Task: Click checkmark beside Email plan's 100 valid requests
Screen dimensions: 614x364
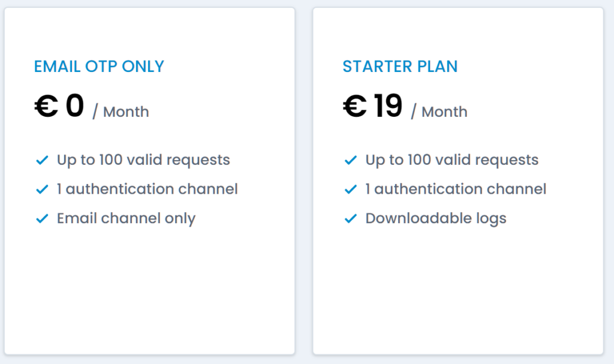Action: pyautogui.click(x=42, y=161)
